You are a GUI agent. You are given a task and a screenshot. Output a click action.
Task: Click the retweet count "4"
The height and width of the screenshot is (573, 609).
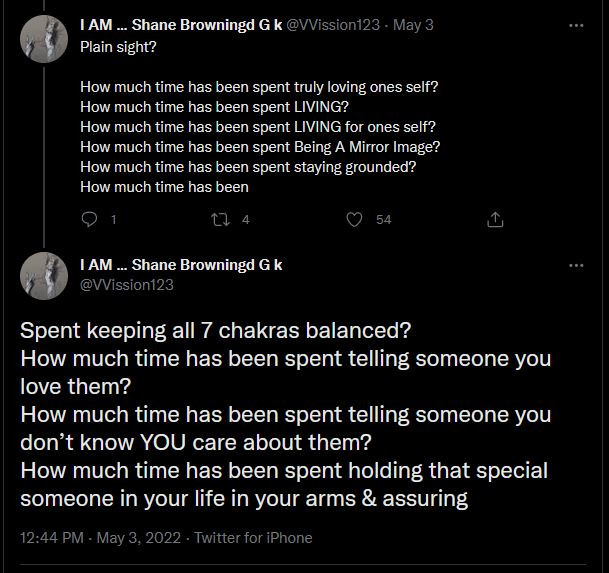pyautogui.click(x=246, y=220)
